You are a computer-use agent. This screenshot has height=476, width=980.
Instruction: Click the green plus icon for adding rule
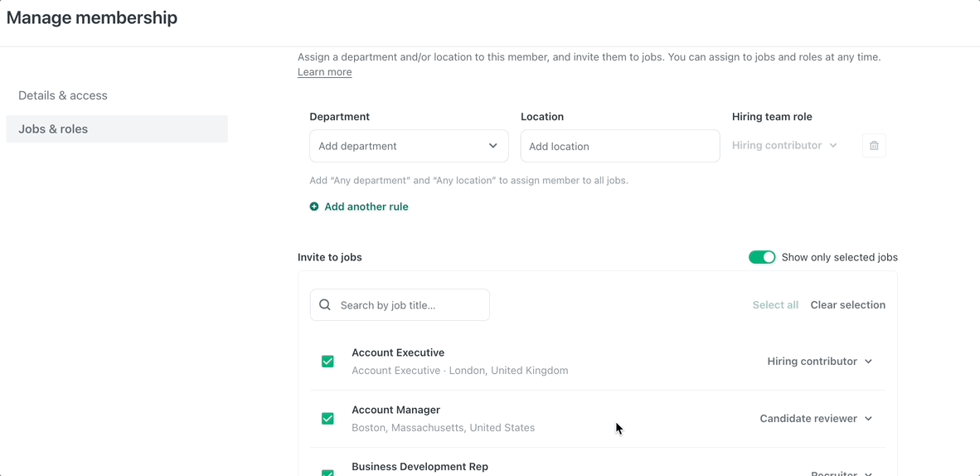[314, 206]
